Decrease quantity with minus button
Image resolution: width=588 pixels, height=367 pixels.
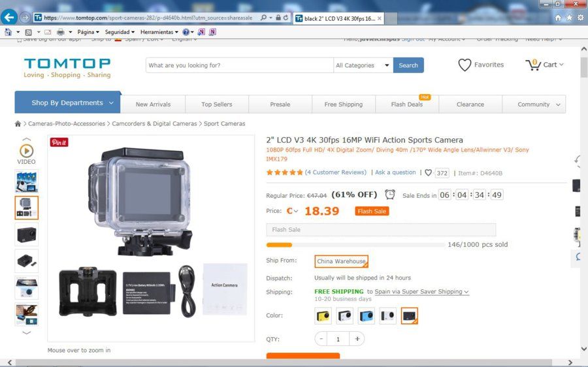point(321,339)
